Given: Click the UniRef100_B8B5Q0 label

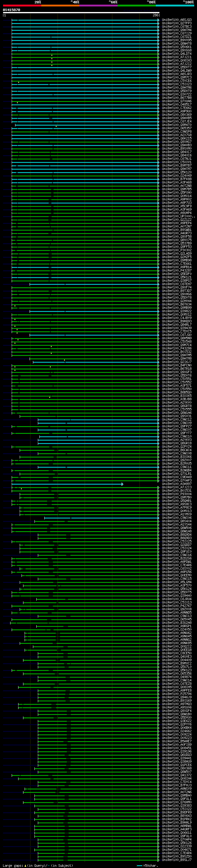Looking at the screenshot, I should pos(177,393).
